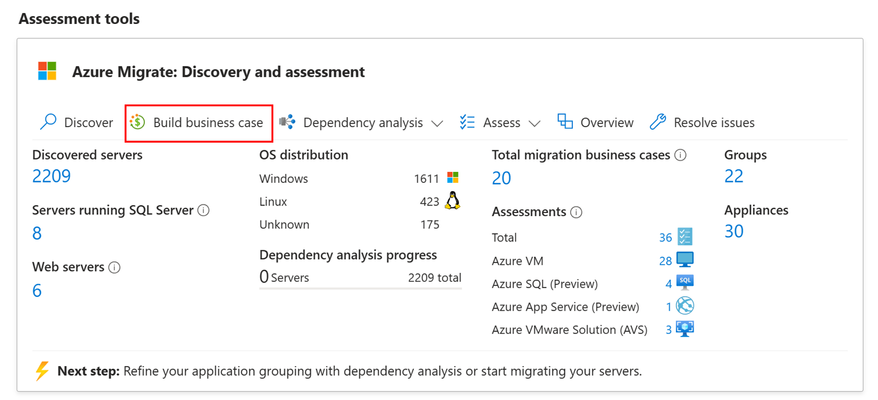The width and height of the screenshot is (878, 400).
Task: Open the Build business case option
Action: [199, 123]
